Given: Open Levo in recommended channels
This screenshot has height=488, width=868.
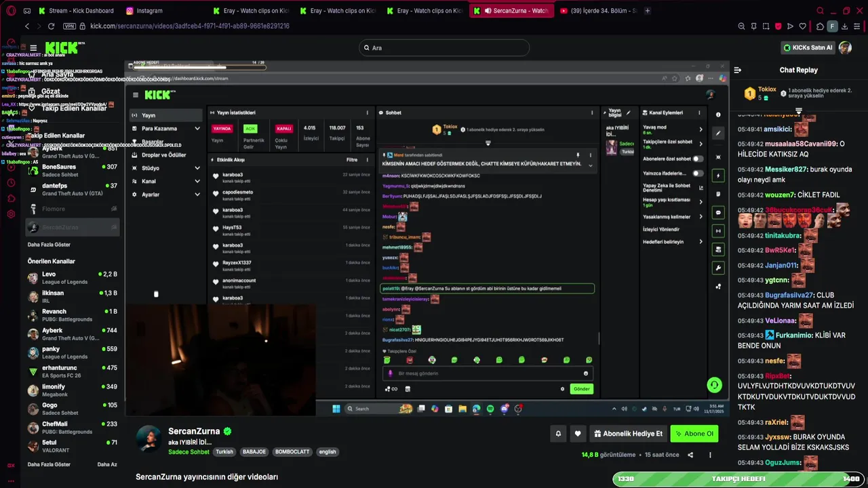Looking at the screenshot, I should (x=73, y=277).
